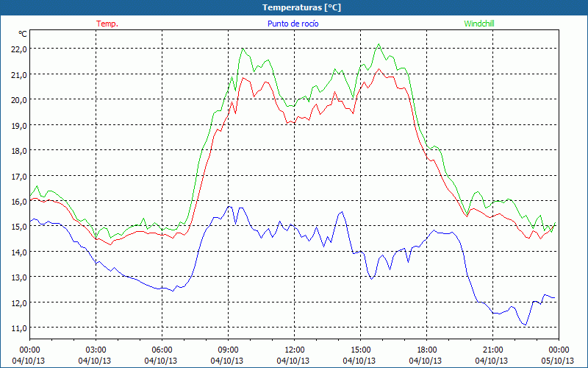Select the blue Punto de rocío legend label

293,24
